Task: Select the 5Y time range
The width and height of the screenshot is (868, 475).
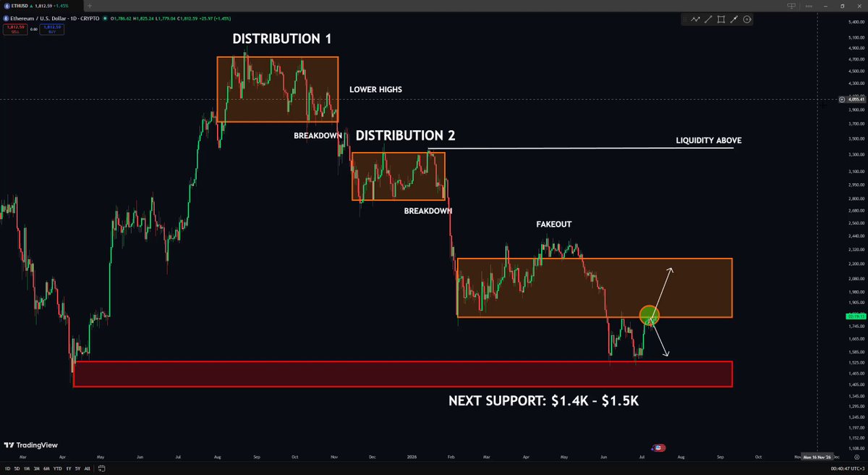Action: 77,468
